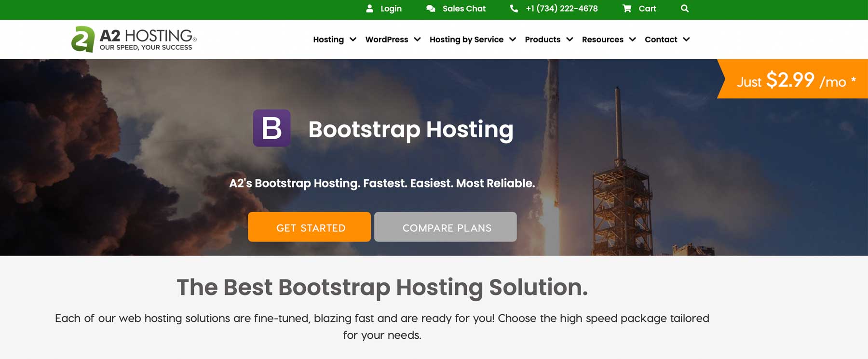This screenshot has width=868, height=359.
Task: Expand the Hosting by Service chevron
Action: 513,40
